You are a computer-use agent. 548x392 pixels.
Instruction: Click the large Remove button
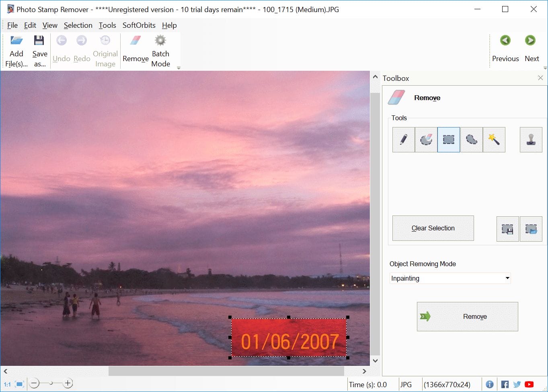(x=467, y=316)
